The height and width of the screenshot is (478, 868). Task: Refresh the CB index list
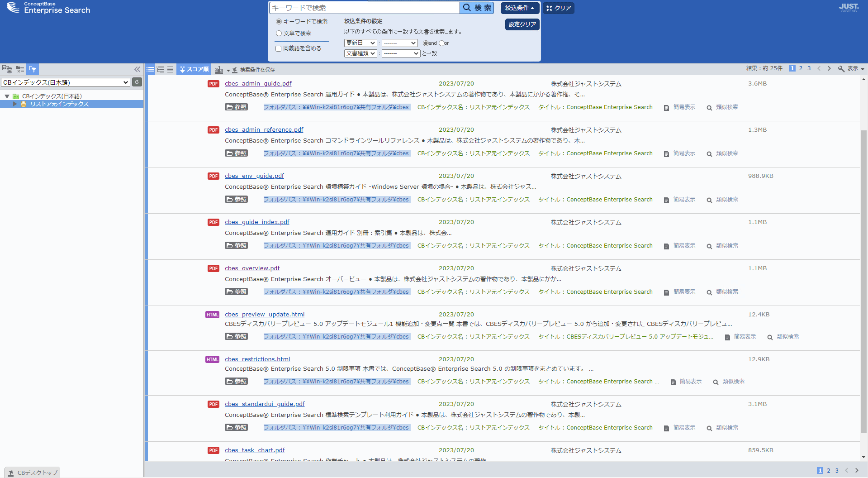point(137,82)
